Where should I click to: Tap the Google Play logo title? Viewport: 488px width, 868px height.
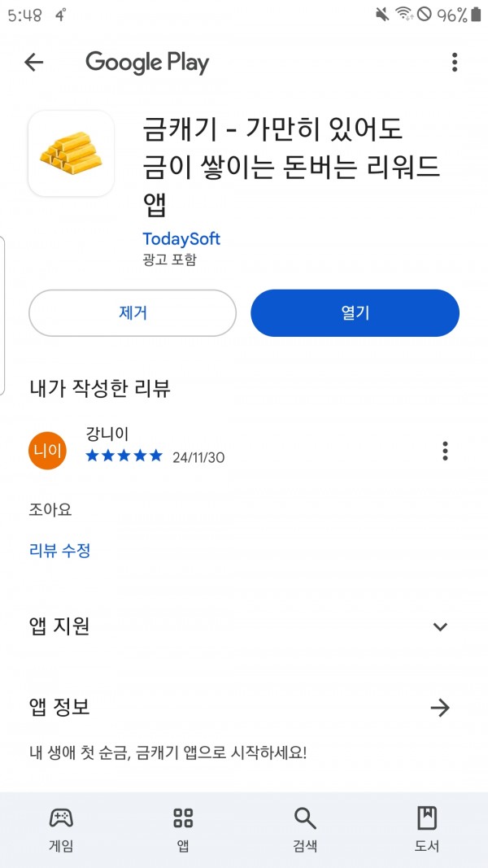[147, 63]
